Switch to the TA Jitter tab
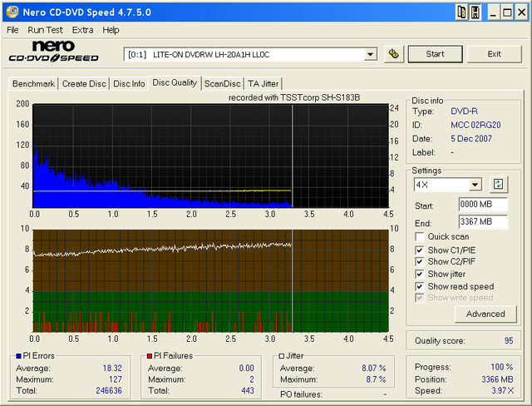The height and width of the screenshot is (406, 532). click(263, 83)
